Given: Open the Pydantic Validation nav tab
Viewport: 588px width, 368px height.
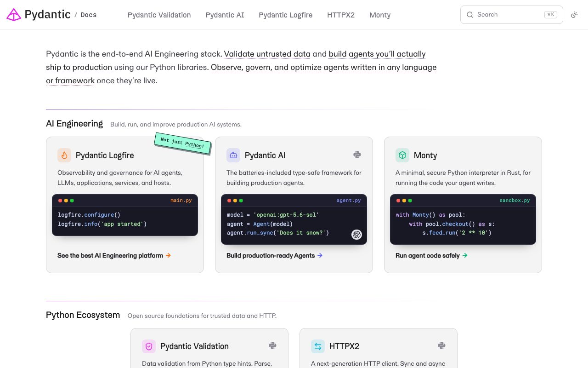Looking at the screenshot, I should pos(159,15).
